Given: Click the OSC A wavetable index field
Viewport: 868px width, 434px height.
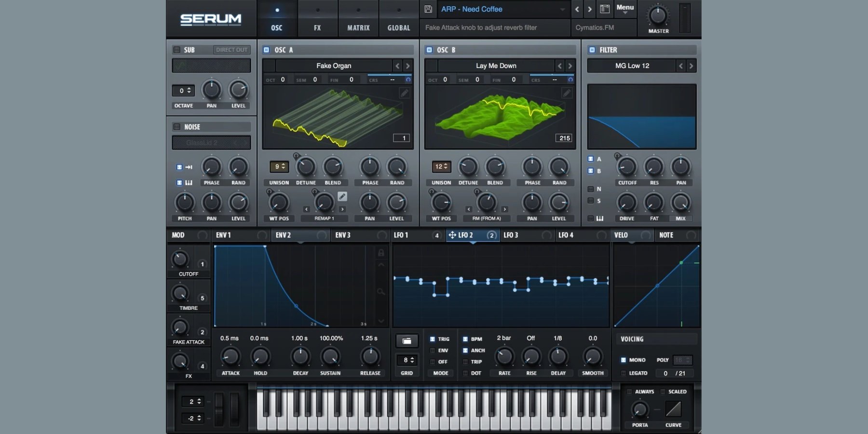Looking at the screenshot, I should [x=402, y=138].
